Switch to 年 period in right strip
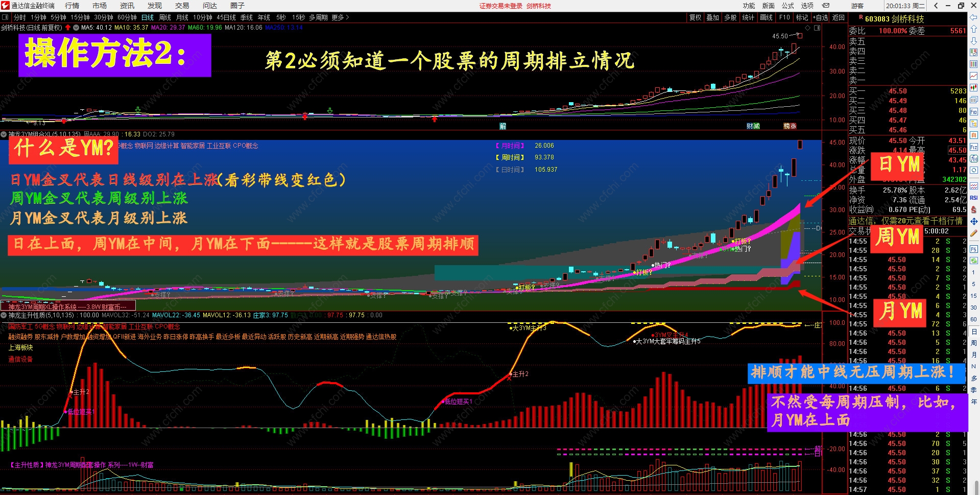 [x=974, y=402]
